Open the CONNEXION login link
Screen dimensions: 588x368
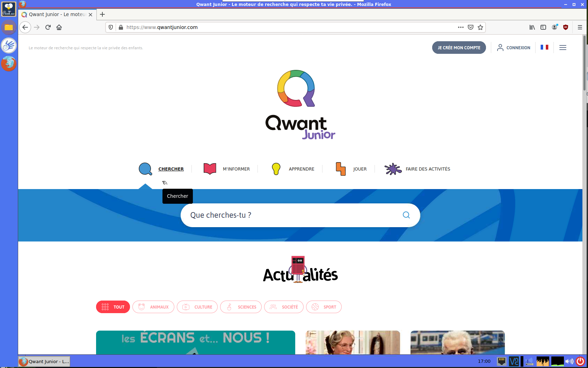pos(514,48)
